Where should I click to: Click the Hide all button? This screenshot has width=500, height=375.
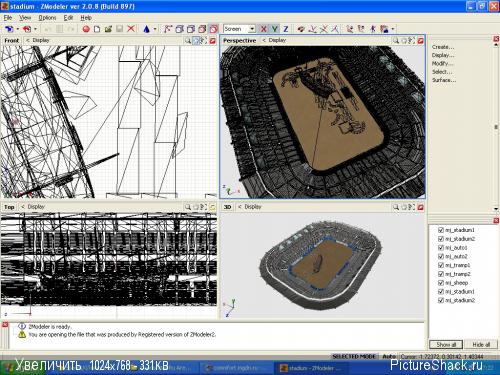[481, 344]
